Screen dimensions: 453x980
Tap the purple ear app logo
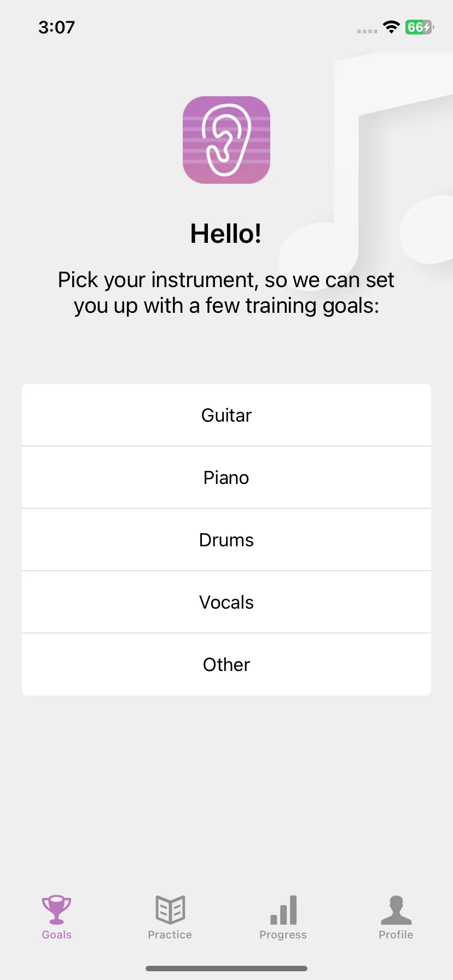(226, 140)
